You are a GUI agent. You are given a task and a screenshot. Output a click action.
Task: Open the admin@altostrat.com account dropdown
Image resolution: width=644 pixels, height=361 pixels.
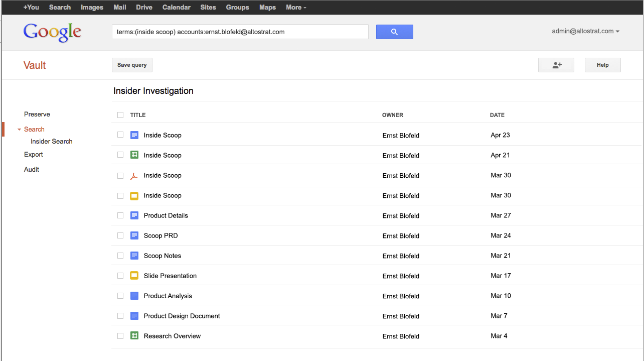tap(585, 31)
